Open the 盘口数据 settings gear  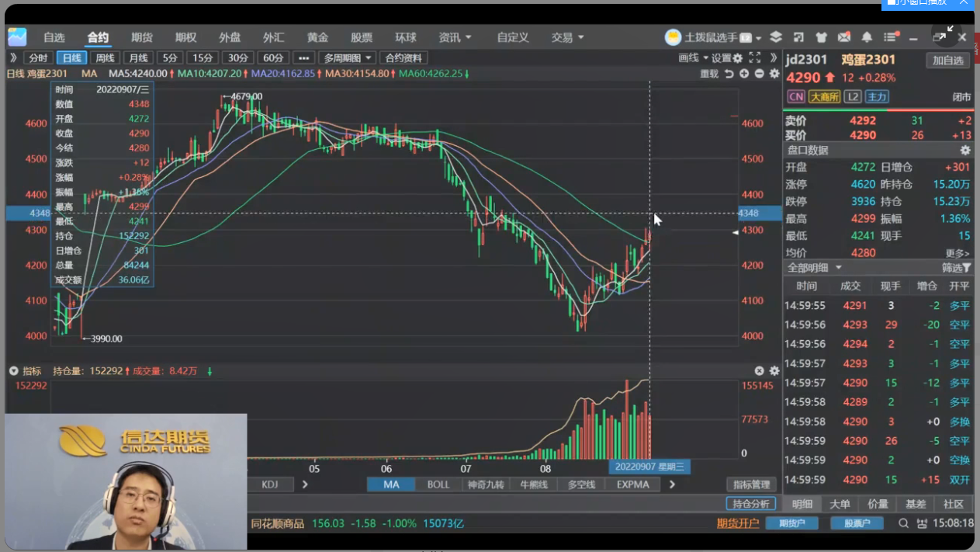(x=965, y=150)
